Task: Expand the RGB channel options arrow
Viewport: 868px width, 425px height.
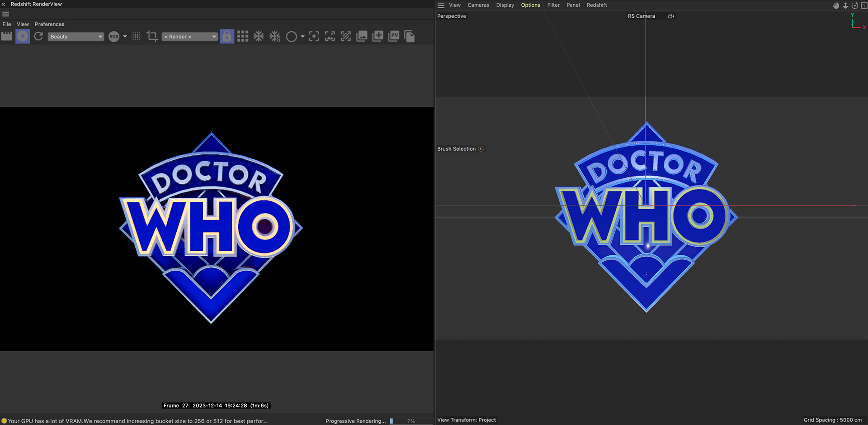Action: tap(125, 37)
